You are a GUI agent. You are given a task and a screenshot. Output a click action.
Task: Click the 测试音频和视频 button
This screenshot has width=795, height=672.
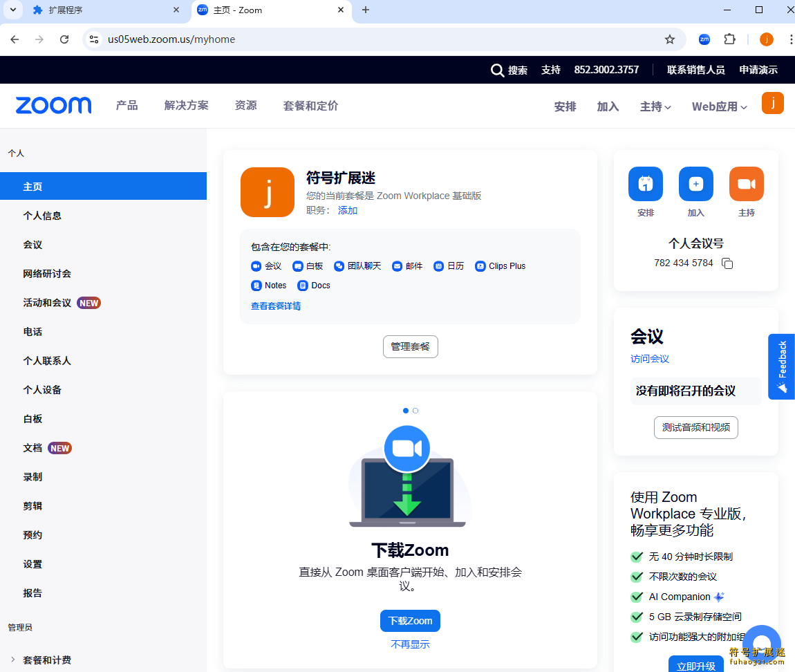coord(695,427)
